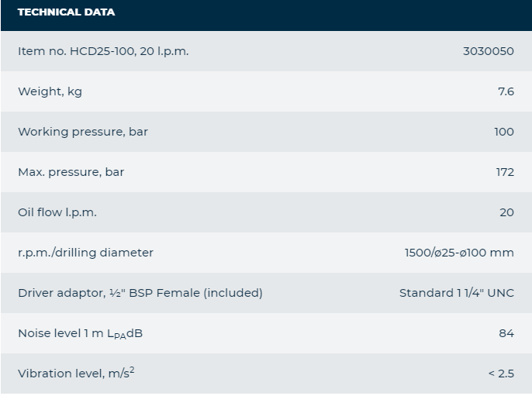Select the r.p.m./drilling diameter label
This screenshot has width=532, height=396.
(x=85, y=253)
